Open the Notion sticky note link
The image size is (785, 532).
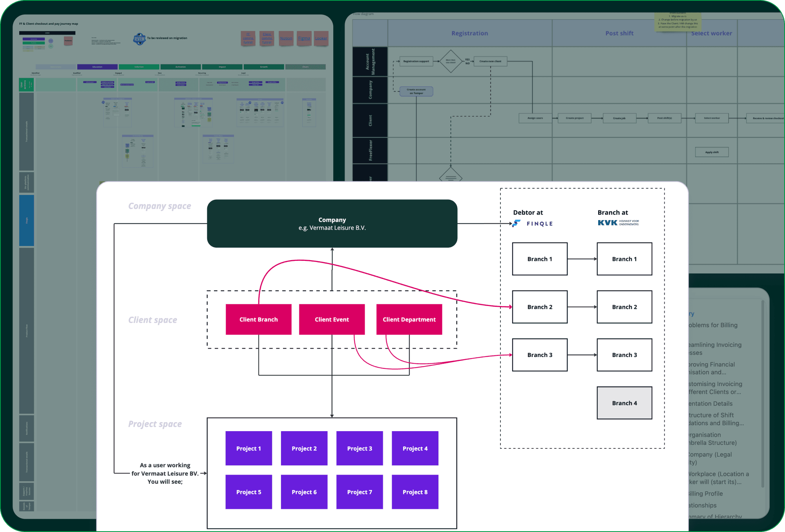tap(286, 38)
